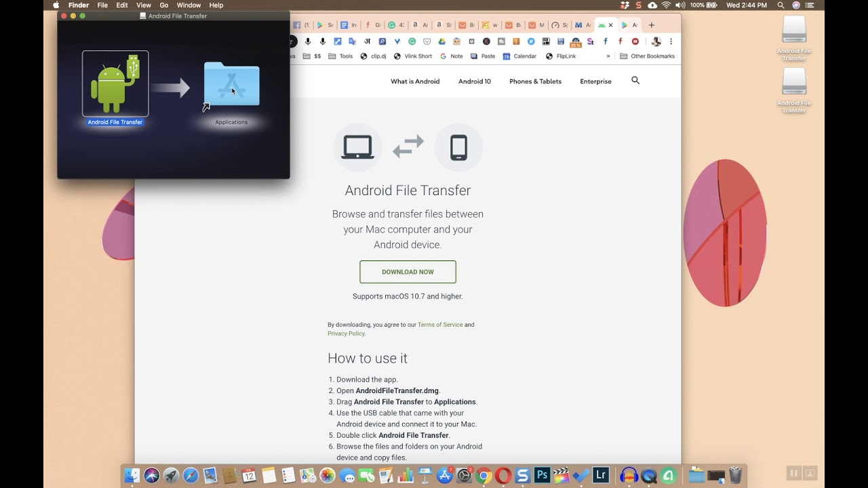Open Phones & Tablets section
The height and width of the screenshot is (488, 868).
click(x=536, y=81)
